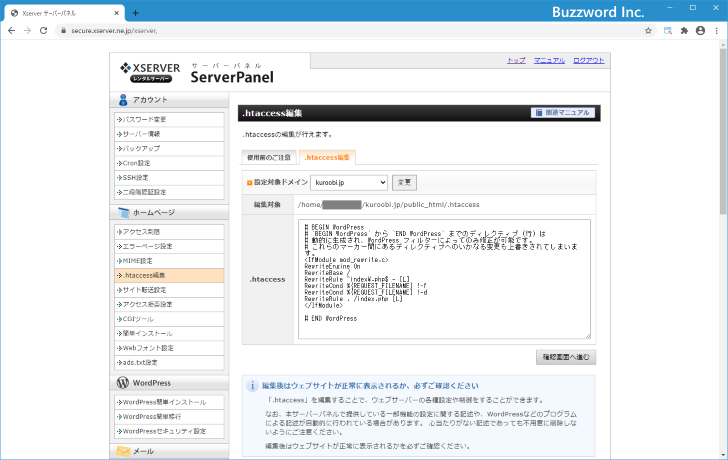Open ads.txt設定 in sidebar
728x460 pixels.
tap(169, 363)
